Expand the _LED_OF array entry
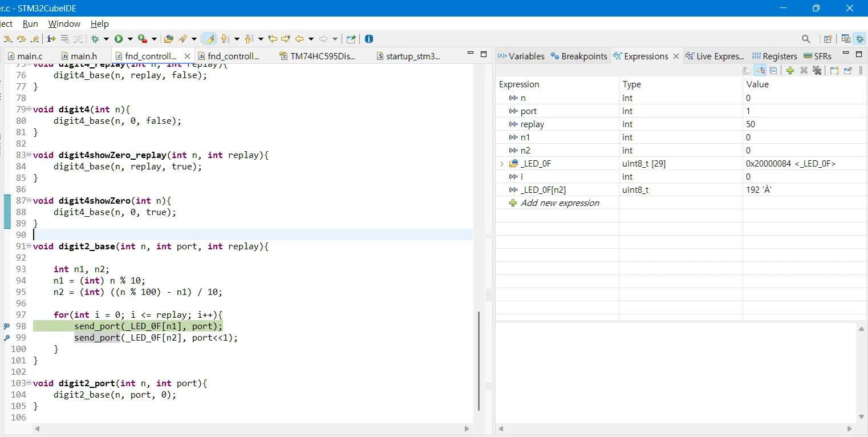Viewport: 868px width, 437px height. (502, 164)
